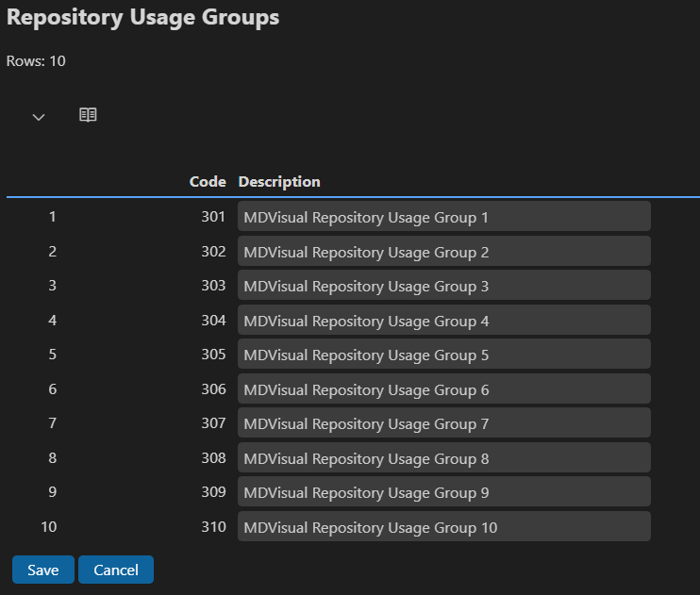Image resolution: width=700 pixels, height=595 pixels.
Task: Edit description for Usage Group 7
Action: pyautogui.click(x=444, y=422)
